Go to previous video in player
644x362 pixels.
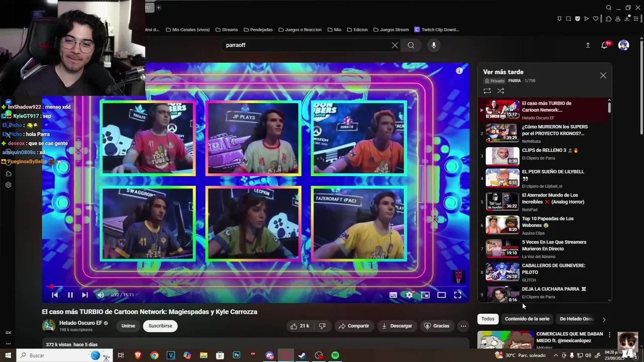pos(55,295)
